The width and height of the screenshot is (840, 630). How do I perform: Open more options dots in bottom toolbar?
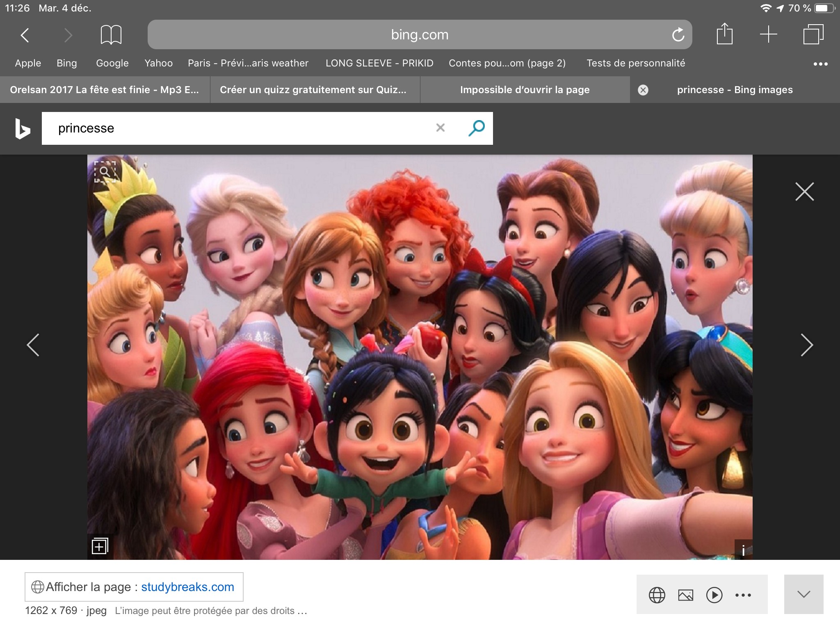point(743,595)
